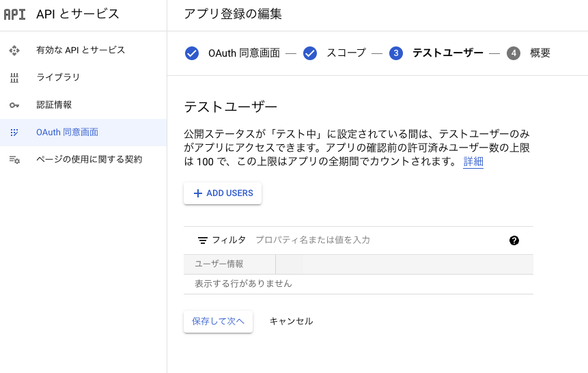Open the filter help question-mark icon
The width and height of the screenshot is (588, 373).
pyautogui.click(x=514, y=240)
